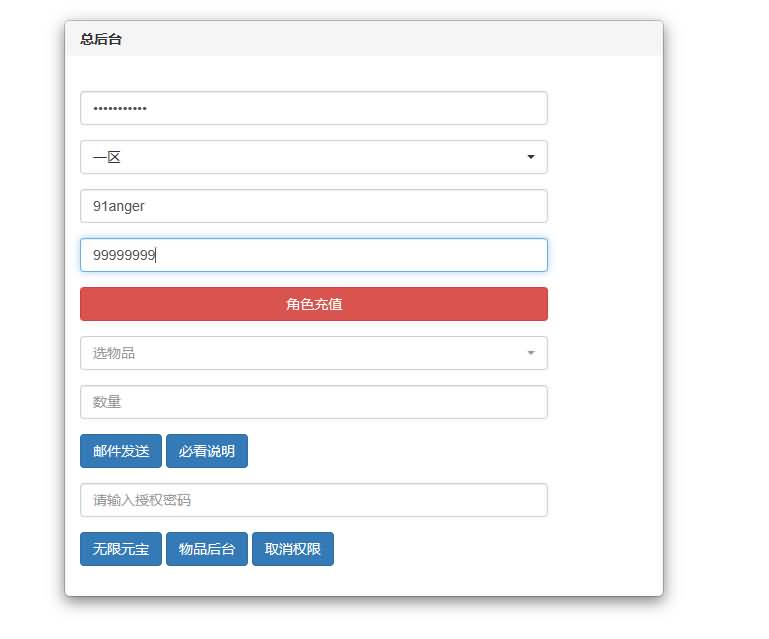Click the gray panel header bar
Image resolution: width=769 pixels, height=639 pixels.
coord(400,39)
